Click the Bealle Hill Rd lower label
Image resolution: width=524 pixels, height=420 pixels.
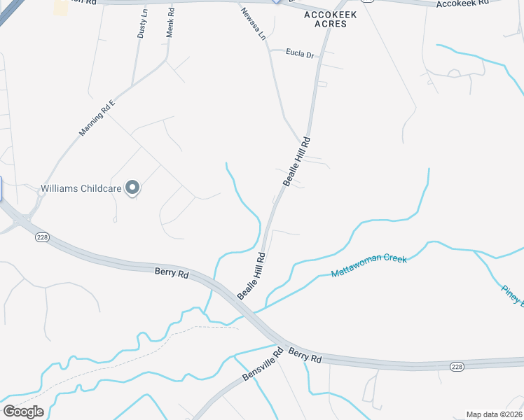tap(251, 276)
